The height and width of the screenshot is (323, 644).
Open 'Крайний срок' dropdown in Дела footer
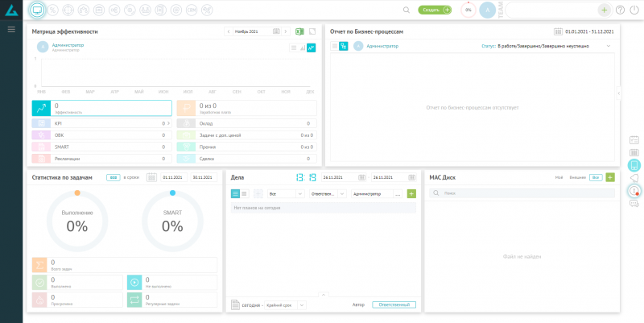(285, 305)
